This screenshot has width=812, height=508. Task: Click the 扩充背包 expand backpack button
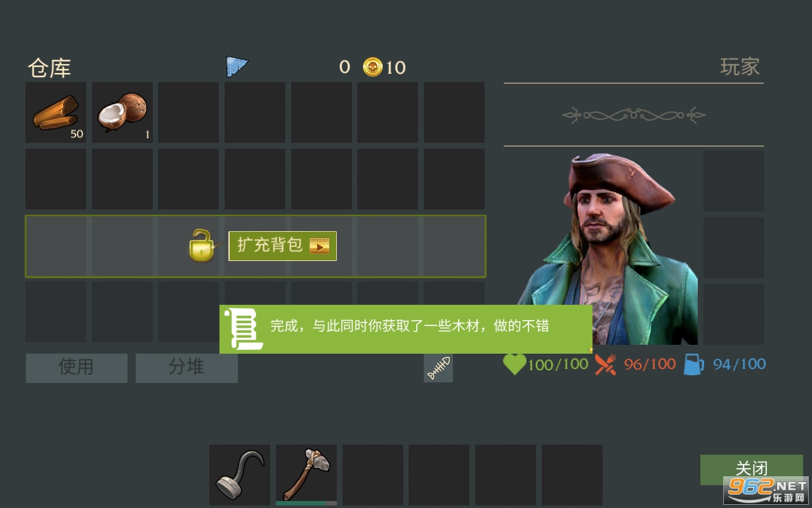tap(282, 246)
